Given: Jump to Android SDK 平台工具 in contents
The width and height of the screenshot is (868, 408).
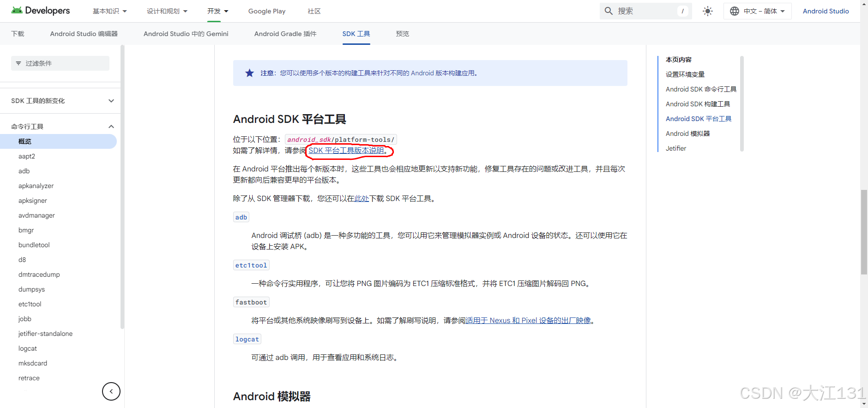Looking at the screenshot, I should coord(699,119).
